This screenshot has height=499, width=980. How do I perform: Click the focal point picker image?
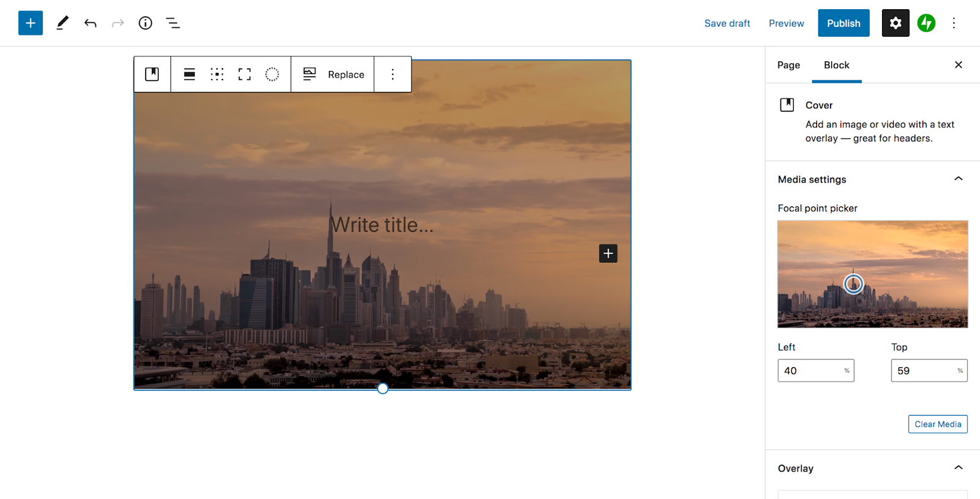coord(873,274)
